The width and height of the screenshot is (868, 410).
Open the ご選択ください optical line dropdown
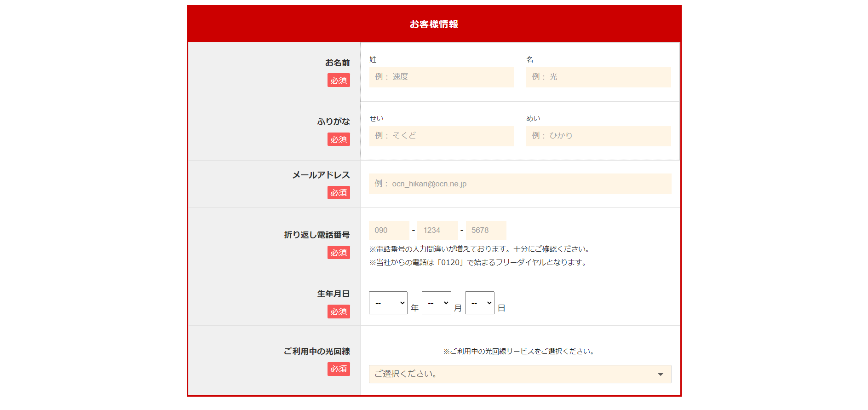[520, 374]
